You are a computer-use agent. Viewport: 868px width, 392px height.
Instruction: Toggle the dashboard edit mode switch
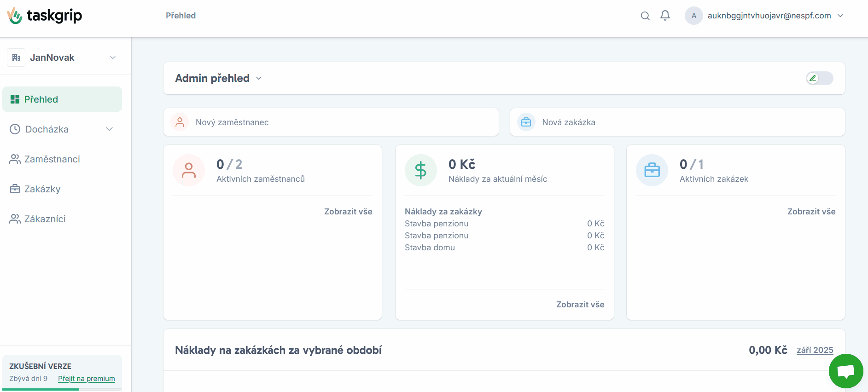pos(819,78)
